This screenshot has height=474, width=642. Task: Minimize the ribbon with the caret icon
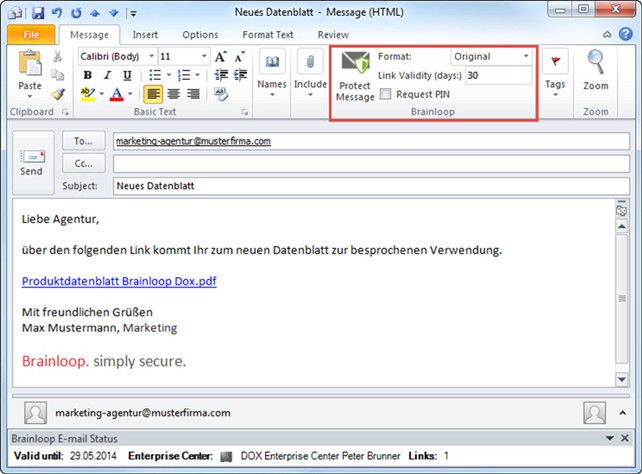(x=607, y=34)
